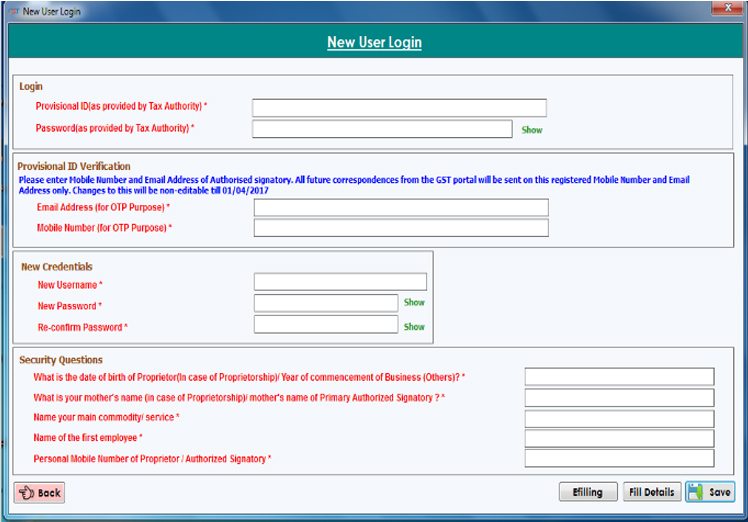Screen dimensions: 748x522
Task: Focus the Tax Authority Password field
Action: click(x=383, y=129)
